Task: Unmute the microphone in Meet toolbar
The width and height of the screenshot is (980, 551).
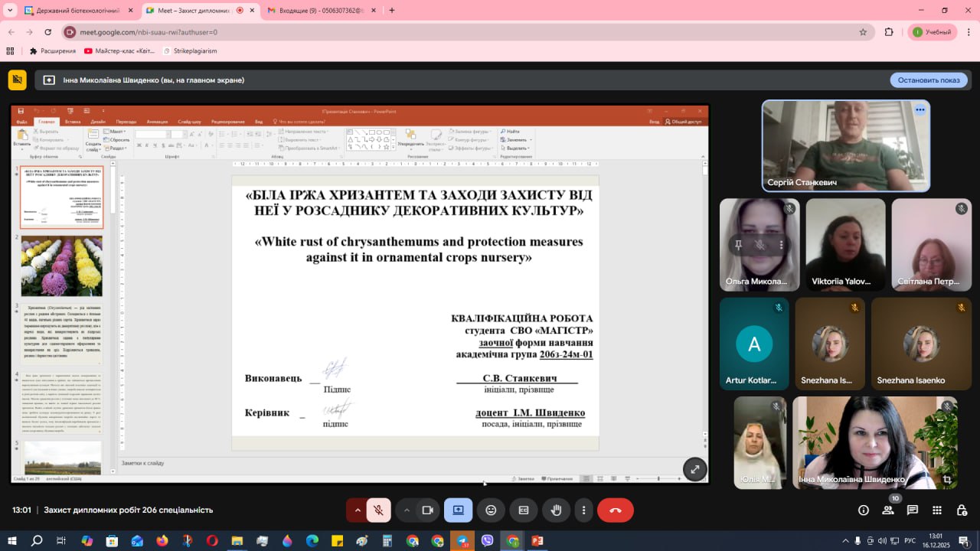Action: (378, 510)
